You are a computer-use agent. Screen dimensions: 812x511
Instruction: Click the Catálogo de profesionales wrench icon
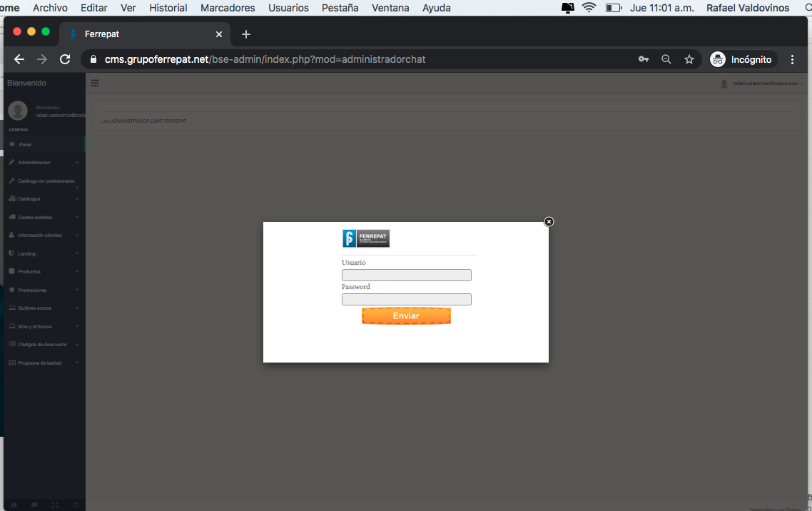click(x=12, y=181)
